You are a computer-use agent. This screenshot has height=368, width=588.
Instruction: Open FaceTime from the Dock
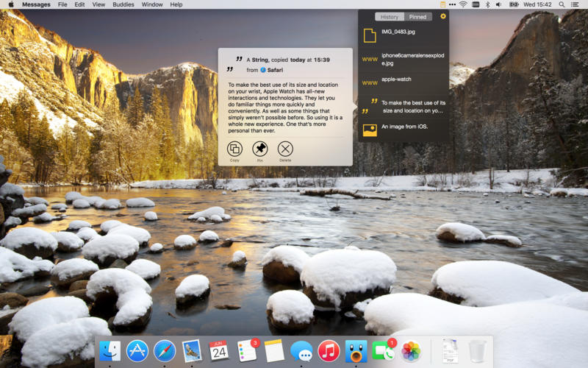point(383,351)
